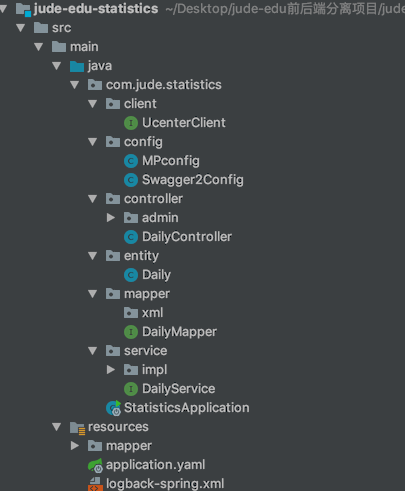Click the application.yaml Spring leaf icon
The width and height of the screenshot is (405, 491).
(x=95, y=465)
